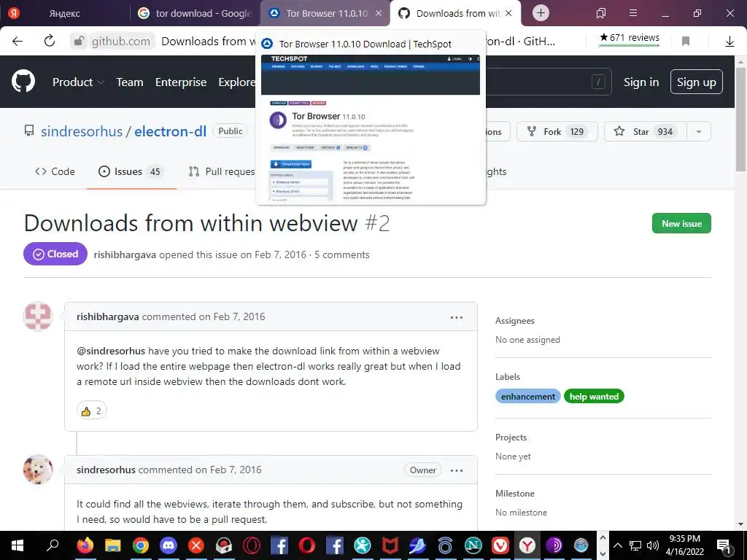This screenshot has height=560, width=747.
Task: Go to GitHub home via the Octocat logo
Action: pyautogui.click(x=23, y=82)
